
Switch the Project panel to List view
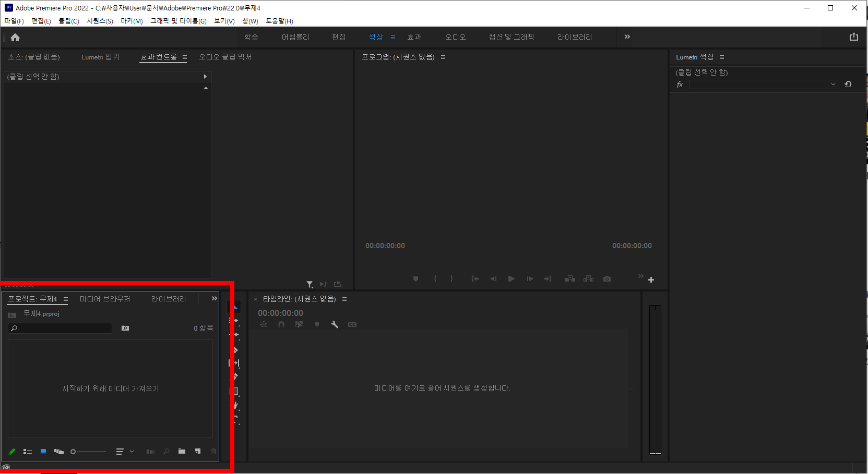pos(28,452)
